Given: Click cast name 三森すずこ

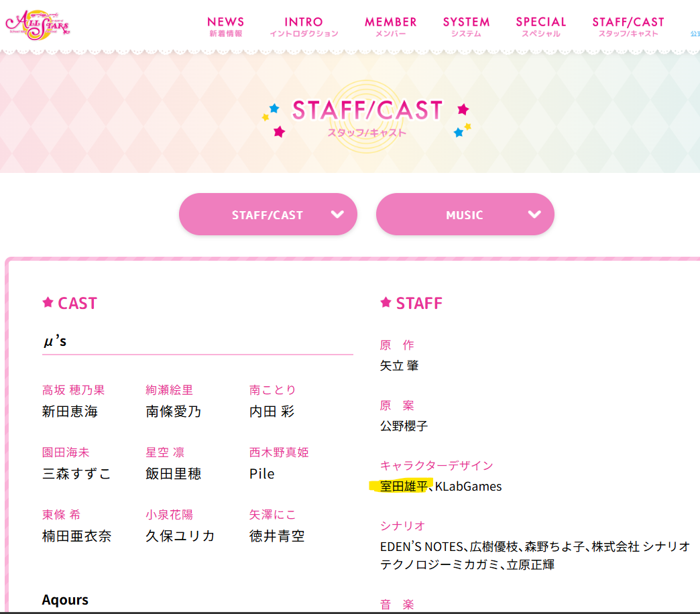Looking at the screenshot, I should click(x=76, y=473).
